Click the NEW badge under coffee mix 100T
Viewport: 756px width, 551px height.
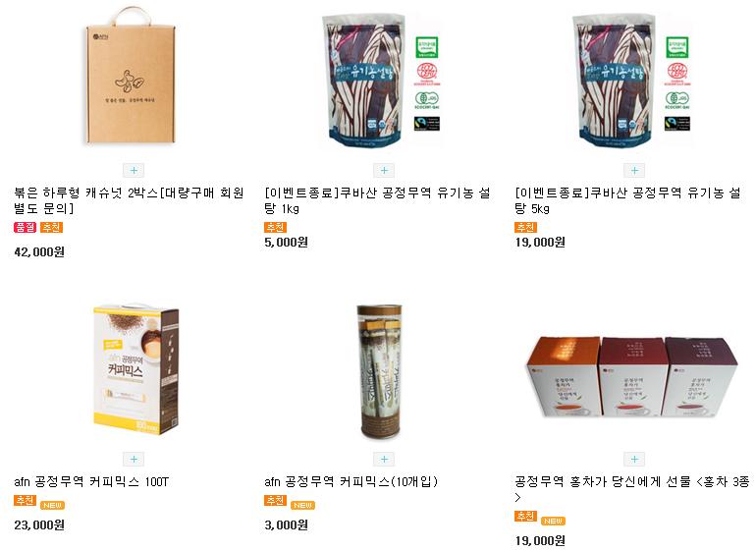(53, 505)
